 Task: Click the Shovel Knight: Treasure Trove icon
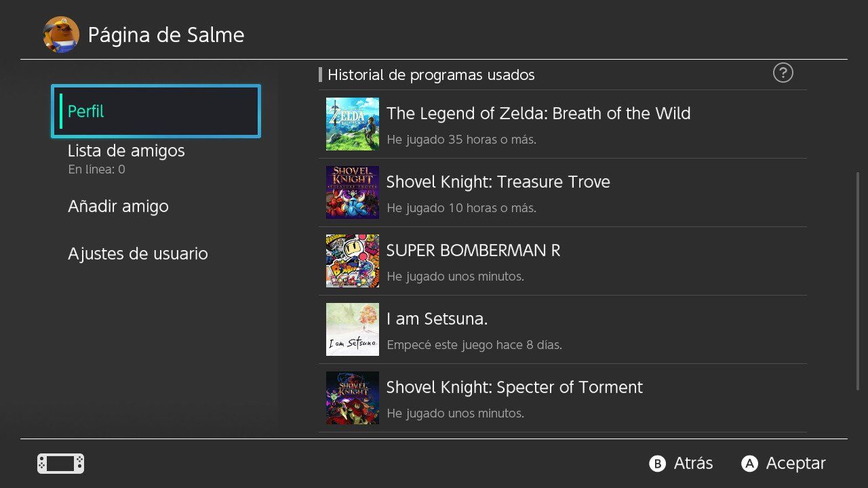point(352,192)
